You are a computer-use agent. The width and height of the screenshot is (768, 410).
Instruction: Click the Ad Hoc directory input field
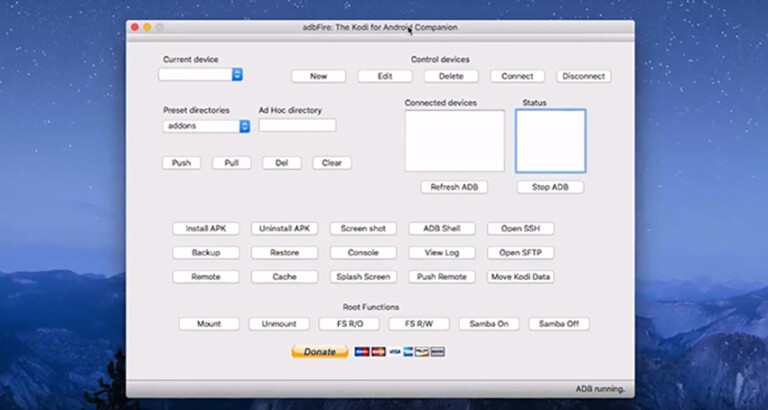tap(297, 125)
